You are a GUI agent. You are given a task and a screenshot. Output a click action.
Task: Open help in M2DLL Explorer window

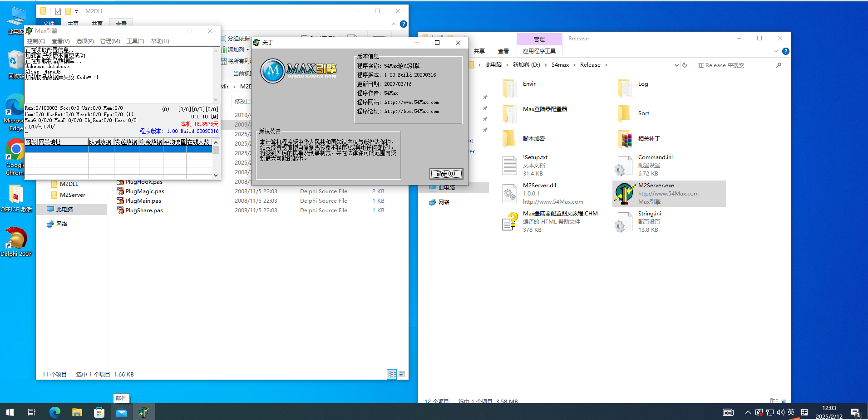coord(404,24)
